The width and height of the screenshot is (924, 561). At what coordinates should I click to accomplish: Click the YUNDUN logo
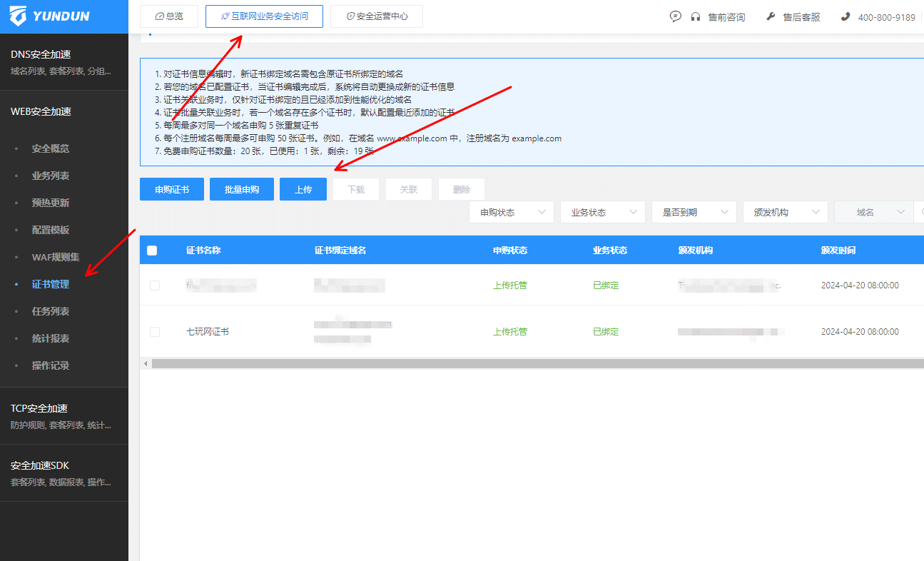pos(50,16)
